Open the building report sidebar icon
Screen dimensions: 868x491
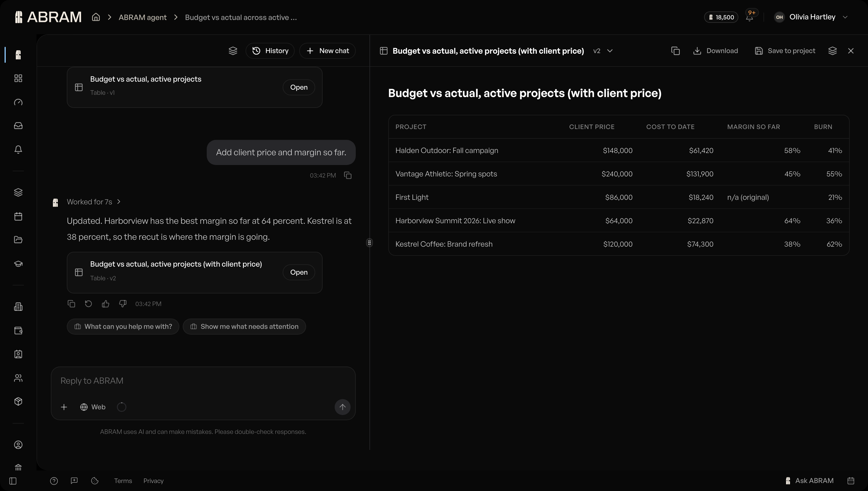[18, 307]
